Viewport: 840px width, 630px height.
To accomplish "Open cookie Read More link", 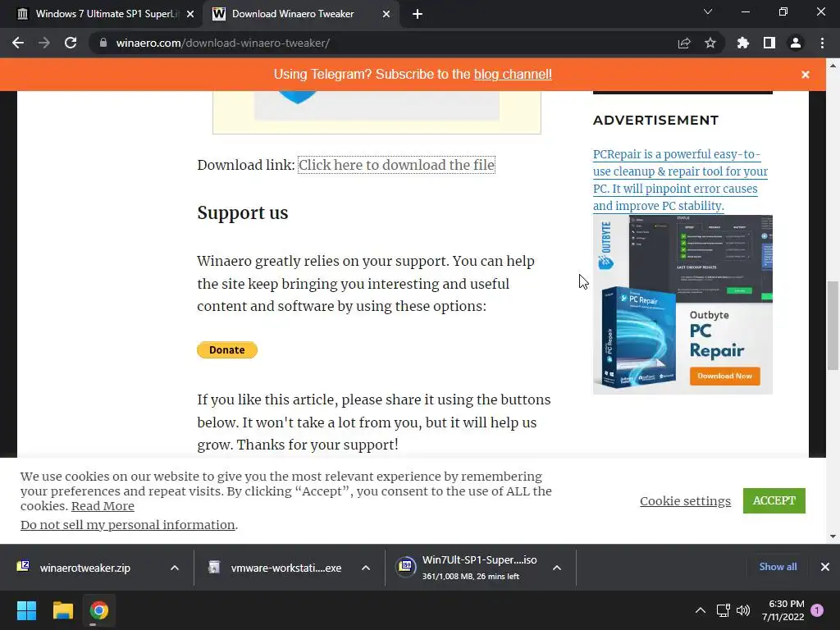I will coord(103,506).
